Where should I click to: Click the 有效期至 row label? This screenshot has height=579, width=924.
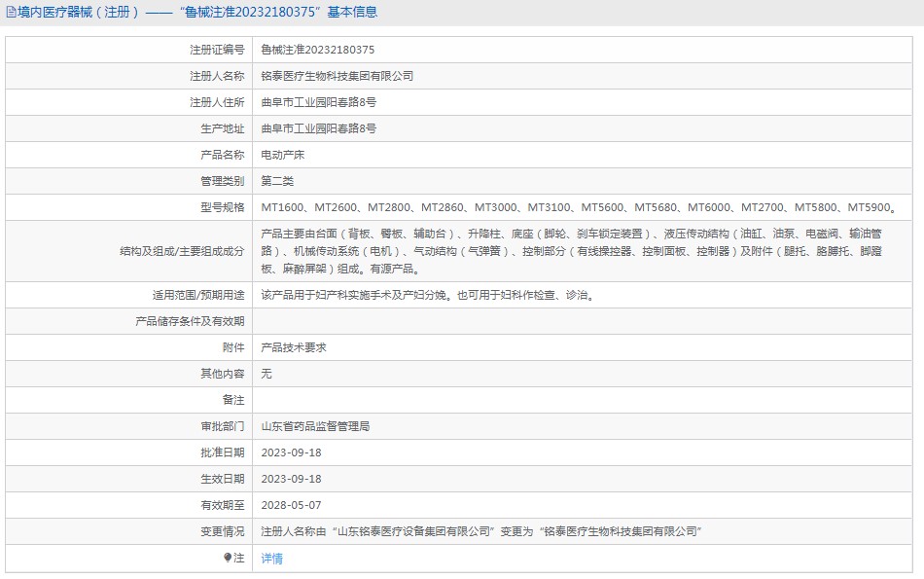pyautogui.click(x=222, y=505)
